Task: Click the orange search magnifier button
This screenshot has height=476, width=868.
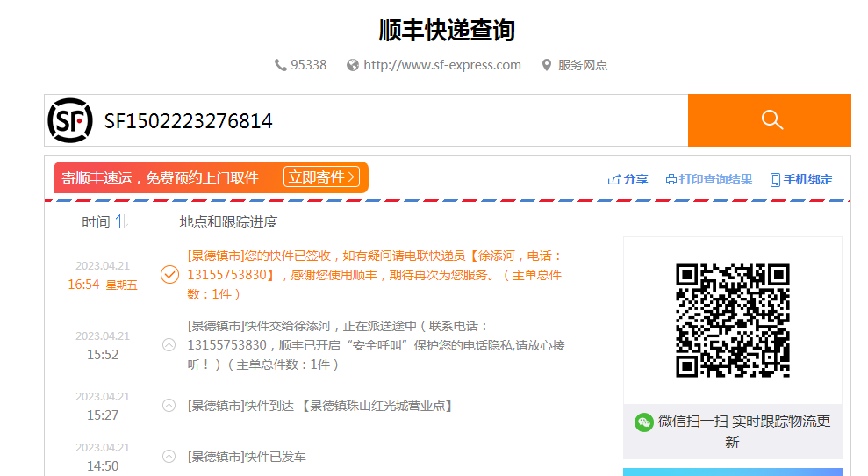Action: pos(770,120)
